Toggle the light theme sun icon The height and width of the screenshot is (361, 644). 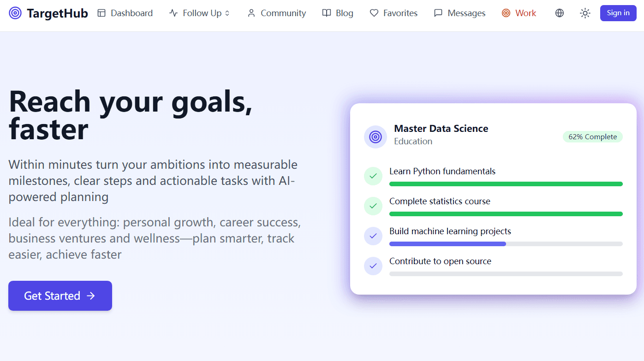click(585, 13)
